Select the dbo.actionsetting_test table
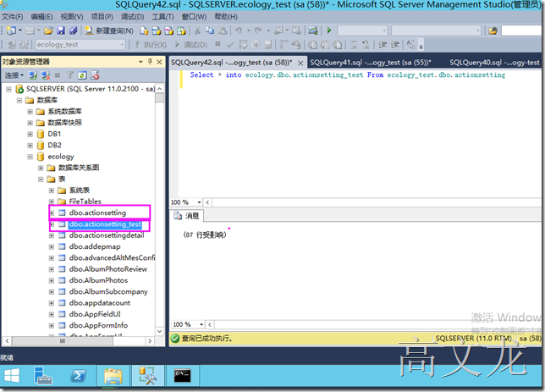This screenshot has width=545, height=392. point(105,224)
